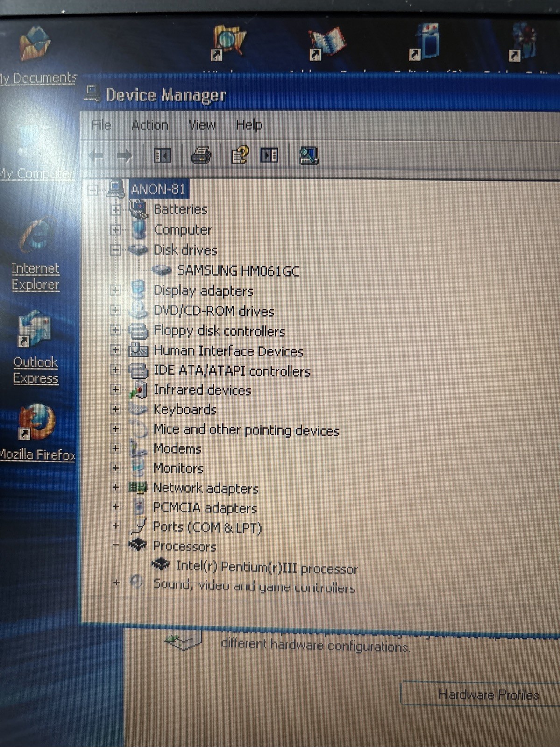Image resolution: width=560 pixels, height=747 pixels.
Task: Expand the Computer category
Action: [x=115, y=230]
